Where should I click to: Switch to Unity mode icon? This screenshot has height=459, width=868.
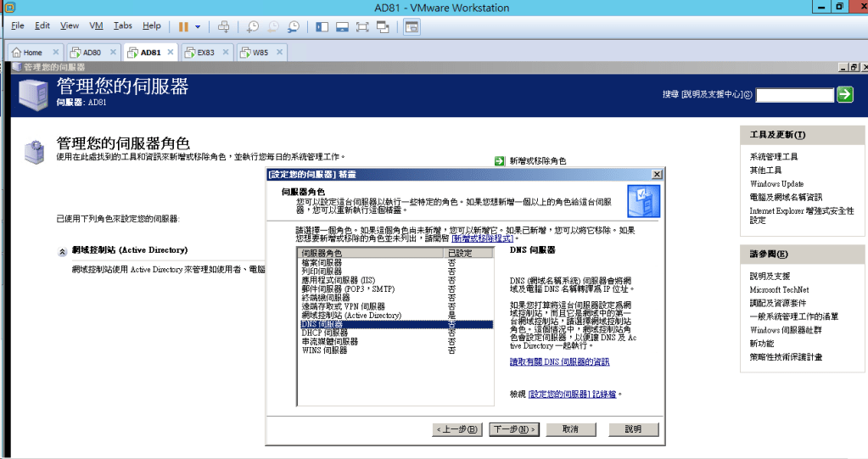coord(383,26)
